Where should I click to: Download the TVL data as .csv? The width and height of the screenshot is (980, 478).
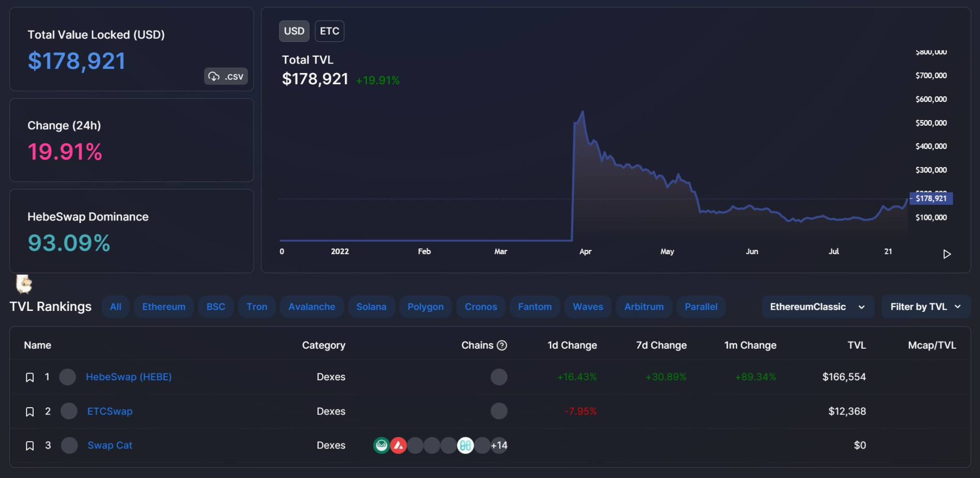pyautogui.click(x=226, y=77)
